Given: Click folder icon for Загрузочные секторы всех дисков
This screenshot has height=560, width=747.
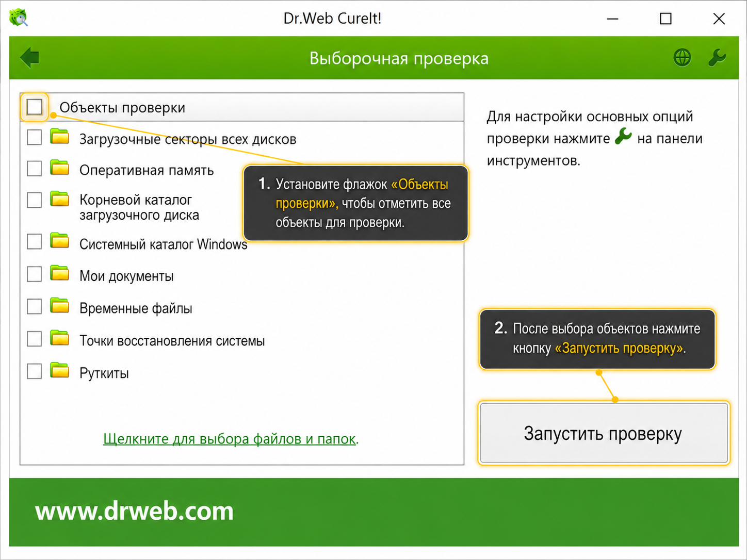Looking at the screenshot, I should (60, 137).
